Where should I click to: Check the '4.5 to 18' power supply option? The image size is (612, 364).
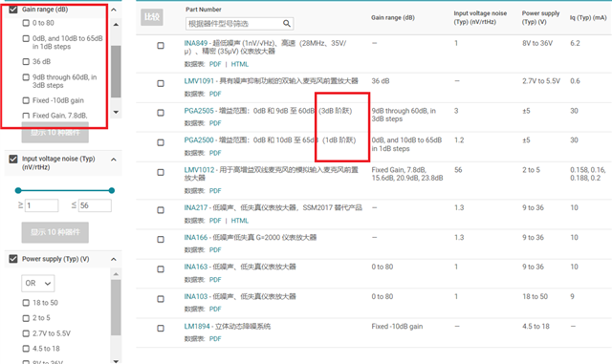[26, 349]
